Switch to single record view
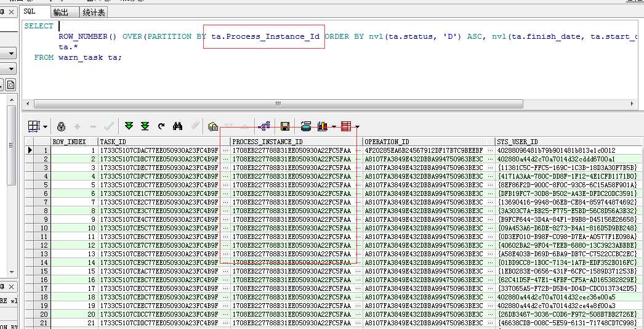Image resolution: width=644 pixels, height=329 pixels. (x=213, y=127)
